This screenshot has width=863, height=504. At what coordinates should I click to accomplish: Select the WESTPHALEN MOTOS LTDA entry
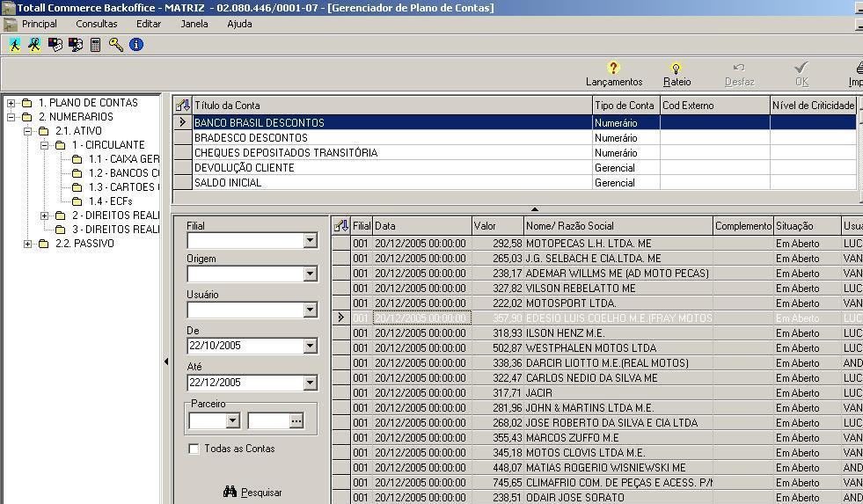click(x=597, y=347)
